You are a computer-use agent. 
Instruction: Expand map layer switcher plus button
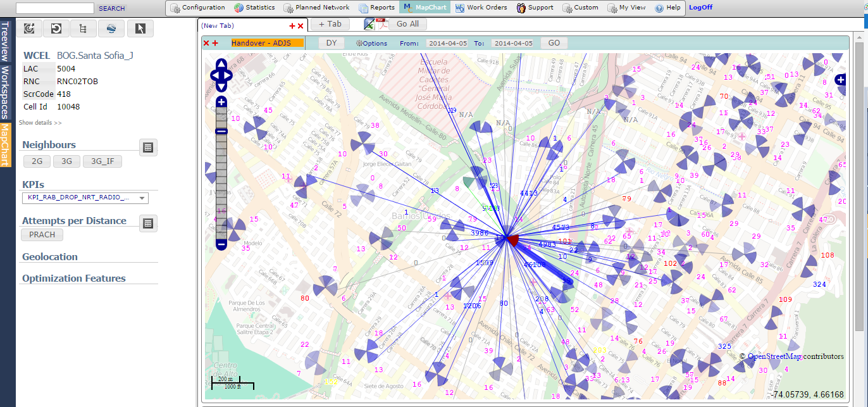pos(840,80)
